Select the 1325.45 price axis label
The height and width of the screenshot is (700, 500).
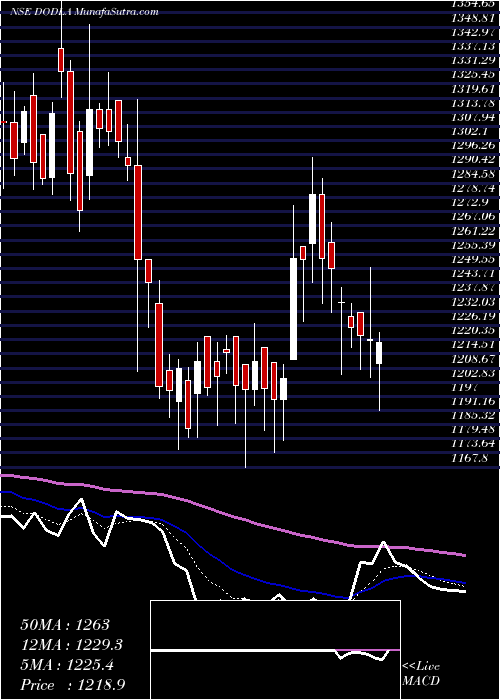pyautogui.click(x=474, y=76)
